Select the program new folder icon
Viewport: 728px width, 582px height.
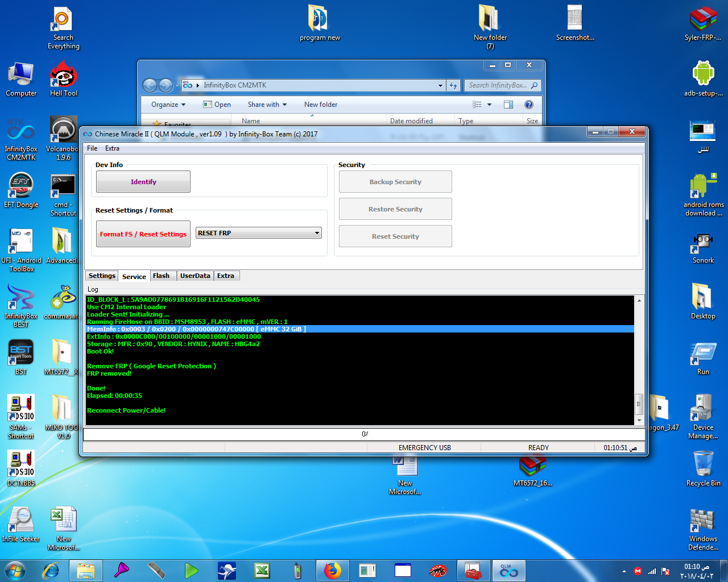[x=320, y=24]
